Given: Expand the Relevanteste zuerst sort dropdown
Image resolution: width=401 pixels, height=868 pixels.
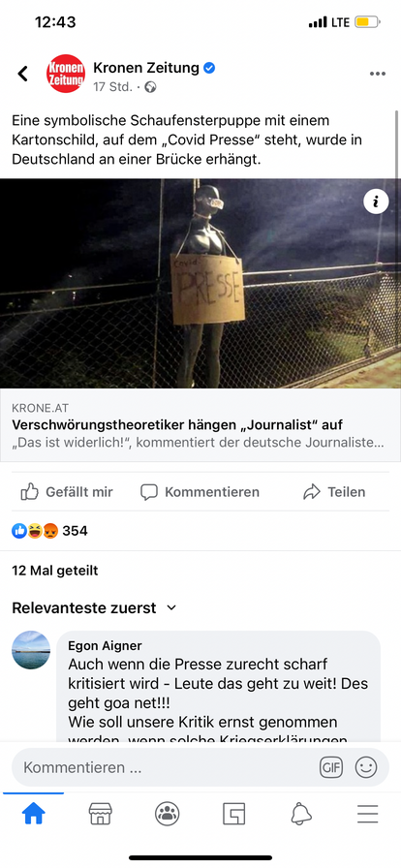Looking at the screenshot, I should pos(94,607).
